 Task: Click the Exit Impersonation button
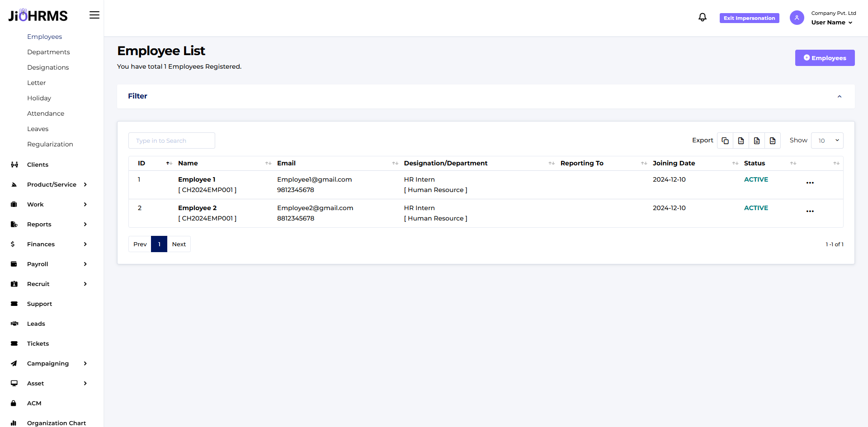[749, 18]
